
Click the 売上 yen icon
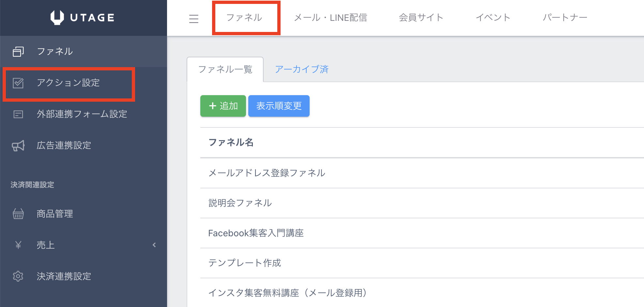(x=18, y=245)
